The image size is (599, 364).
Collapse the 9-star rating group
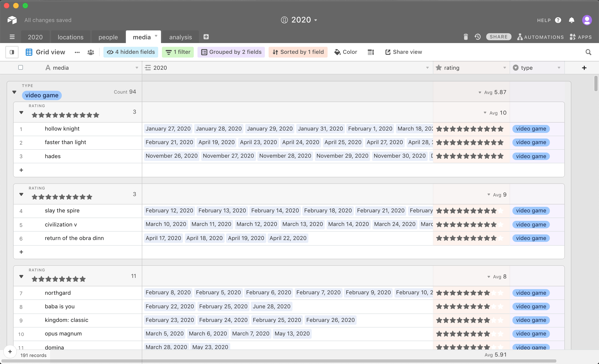[21, 195]
